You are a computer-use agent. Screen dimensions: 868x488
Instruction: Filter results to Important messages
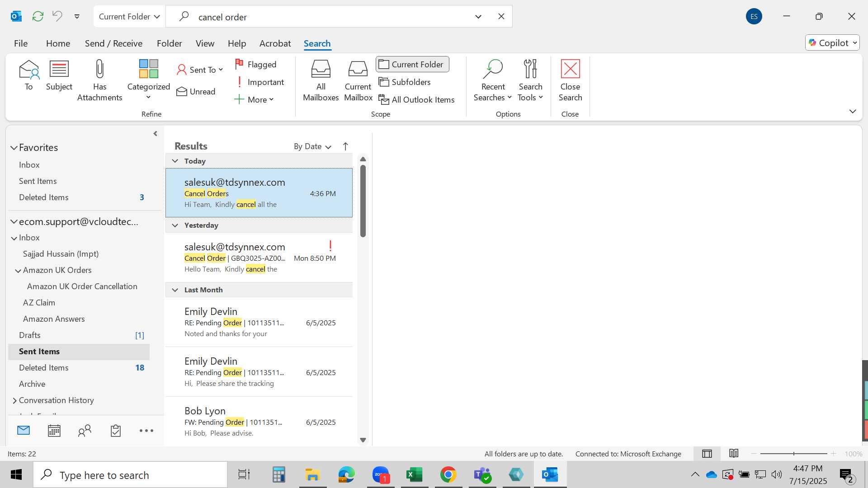pos(260,82)
